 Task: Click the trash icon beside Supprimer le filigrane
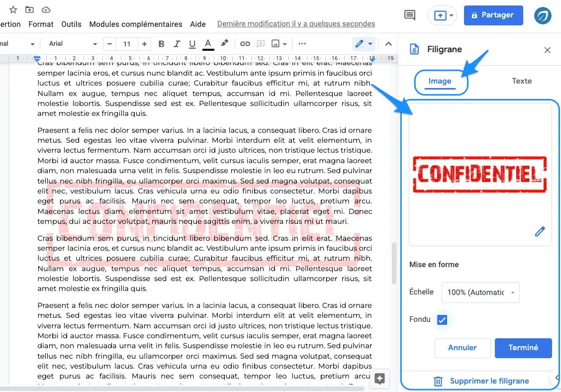tap(438, 382)
